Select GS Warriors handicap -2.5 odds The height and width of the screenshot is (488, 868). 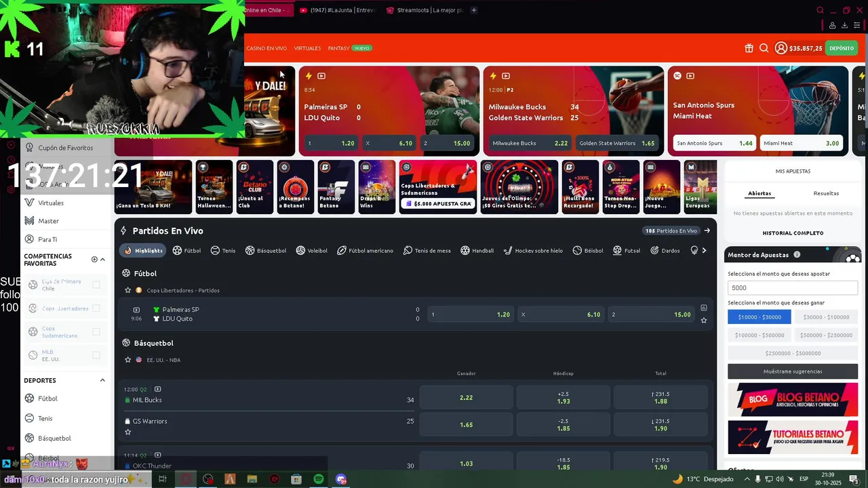pyautogui.click(x=563, y=424)
